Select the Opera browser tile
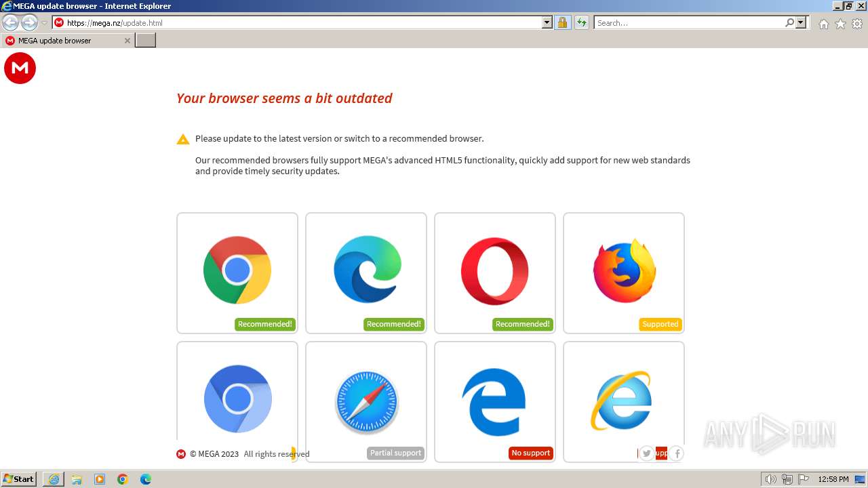Viewport: 868px width, 488px height. 495,273
